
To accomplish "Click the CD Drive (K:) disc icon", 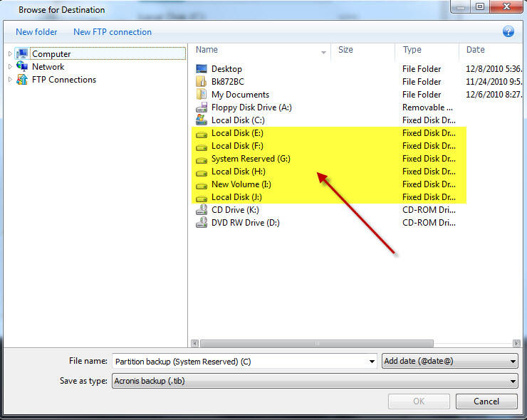I will pos(202,210).
